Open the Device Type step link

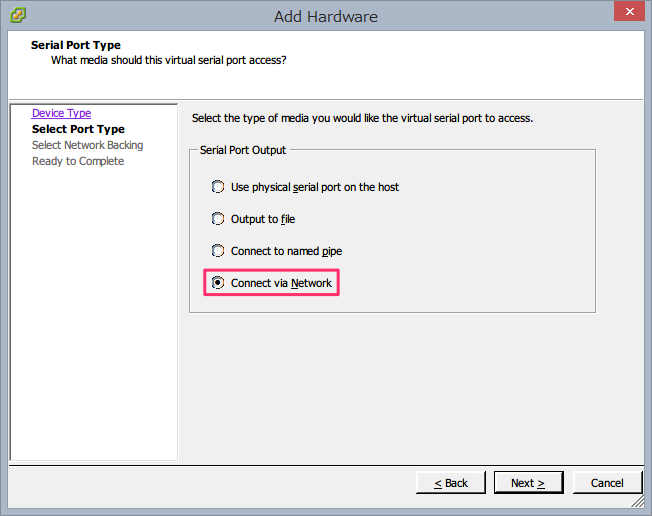(x=62, y=113)
